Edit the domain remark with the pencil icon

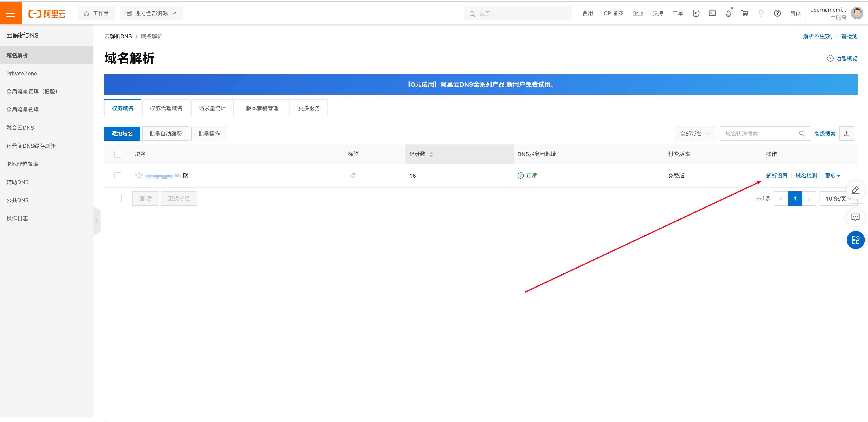point(186,175)
